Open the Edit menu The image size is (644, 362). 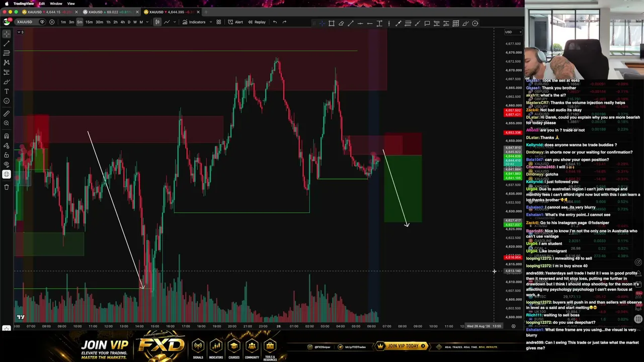[x=42, y=4]
